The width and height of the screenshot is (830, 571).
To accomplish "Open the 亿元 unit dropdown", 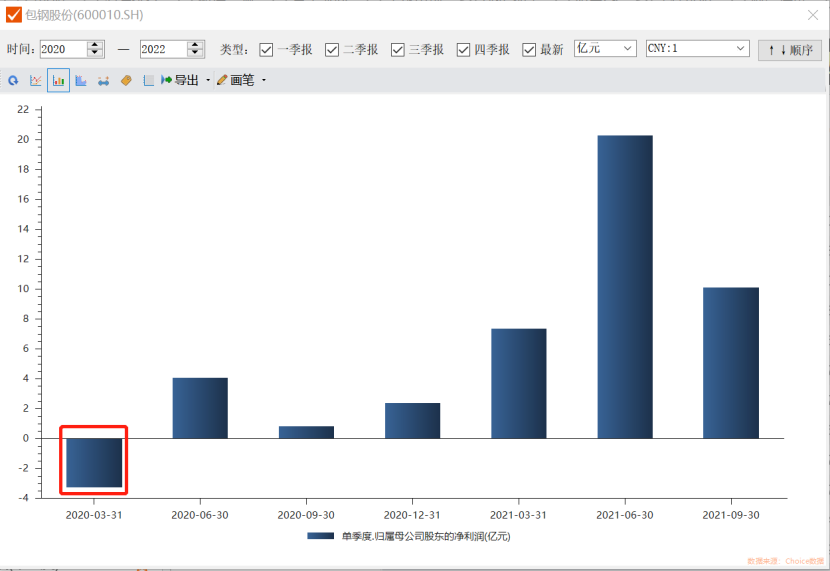I will pos(605,48).
